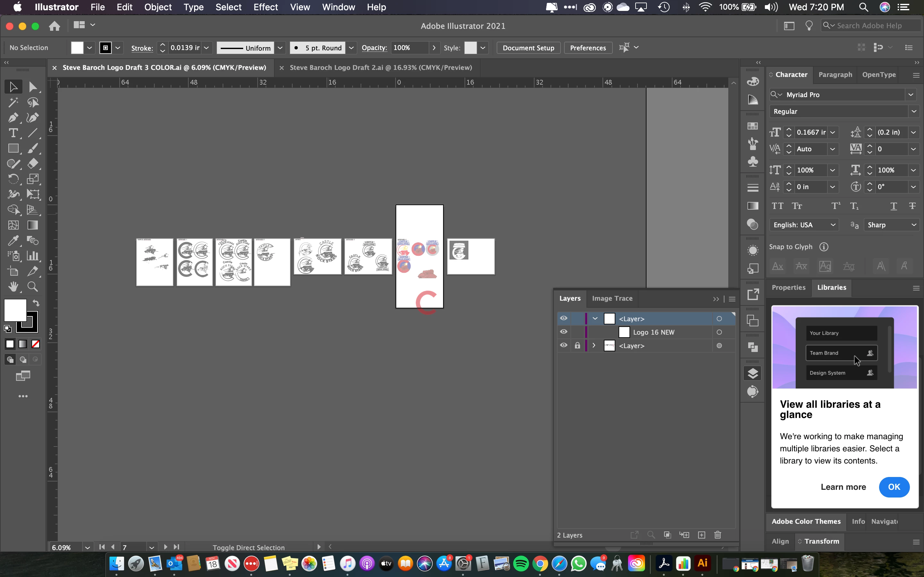Open the Myriad Pro font family dropdown
This screenshot has width=924, height=577.
(911, 95)
